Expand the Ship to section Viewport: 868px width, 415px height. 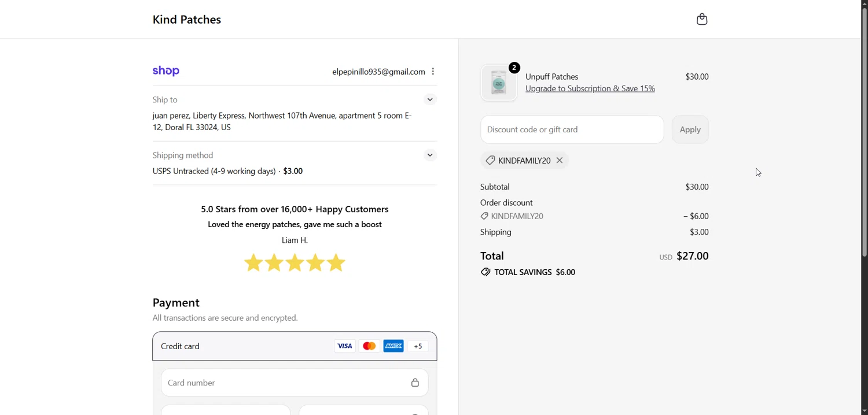(430, 99)
